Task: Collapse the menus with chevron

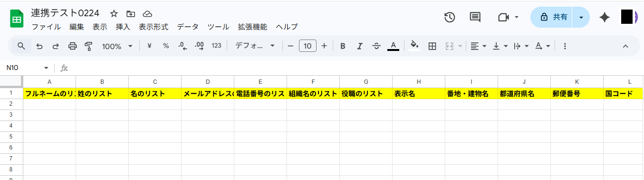Action: coord(625,46)
